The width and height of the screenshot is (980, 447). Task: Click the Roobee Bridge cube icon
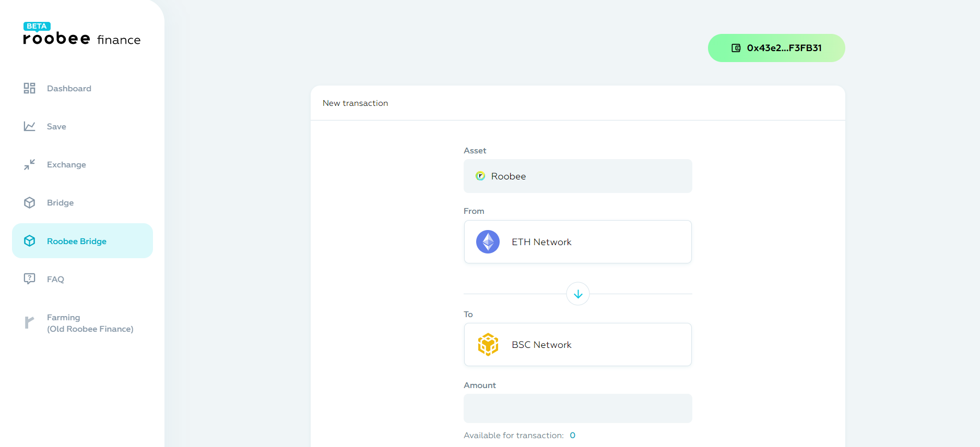tap(29, 240)
